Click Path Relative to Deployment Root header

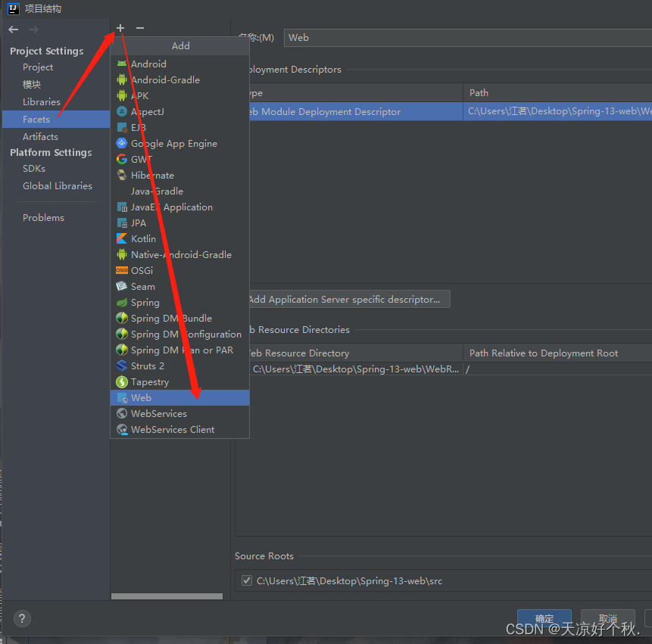tap(557, 353)
